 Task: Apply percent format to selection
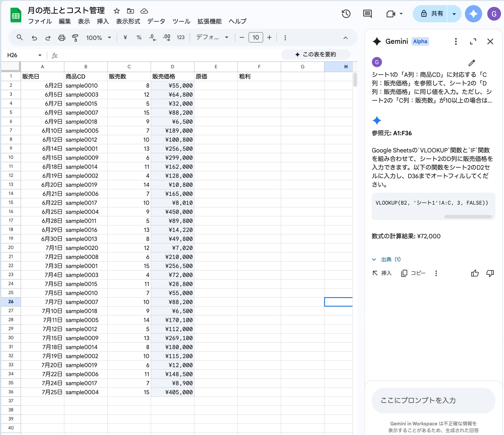[139, 37]
